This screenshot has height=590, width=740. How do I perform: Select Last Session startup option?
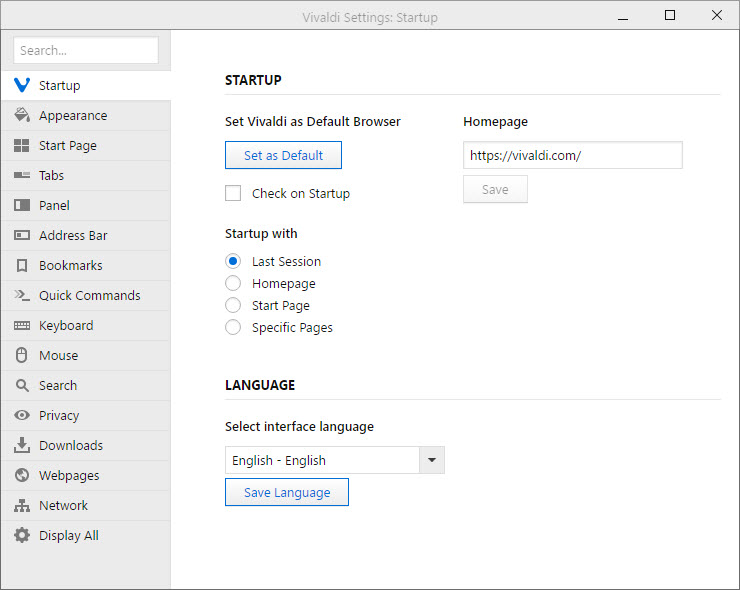coord(233,261)
